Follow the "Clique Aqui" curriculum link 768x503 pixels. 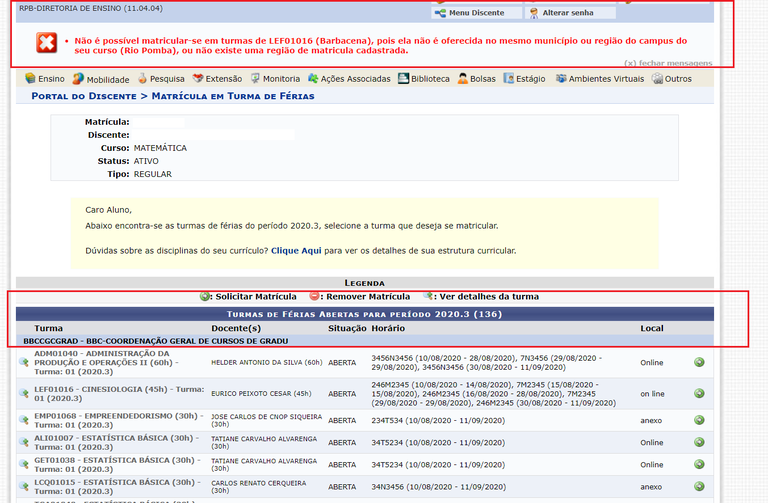(296, 251)
